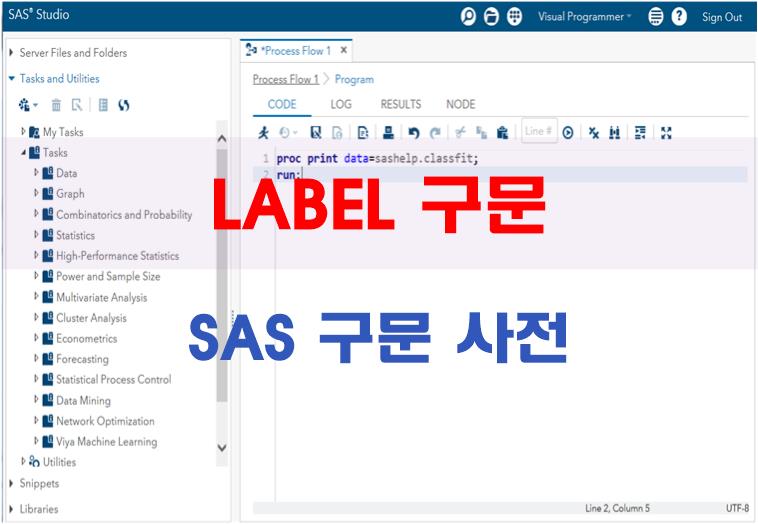The height and width of the screenshot is (524, 758).
Task: Open the Visual Programmer dropdown
Action: pyautogui.click(x=584, y=17)
